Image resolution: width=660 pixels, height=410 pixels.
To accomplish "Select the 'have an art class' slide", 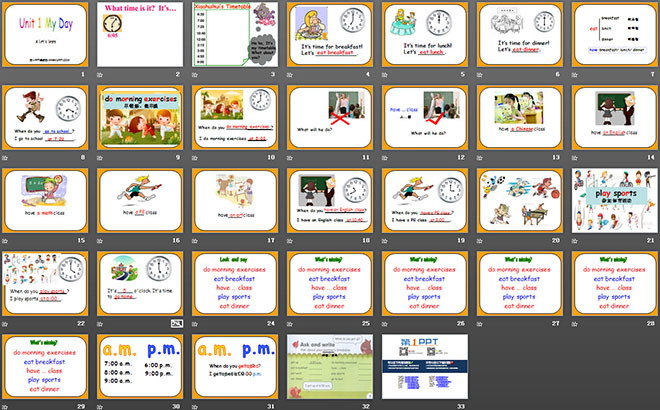I will tap(235, 201).
